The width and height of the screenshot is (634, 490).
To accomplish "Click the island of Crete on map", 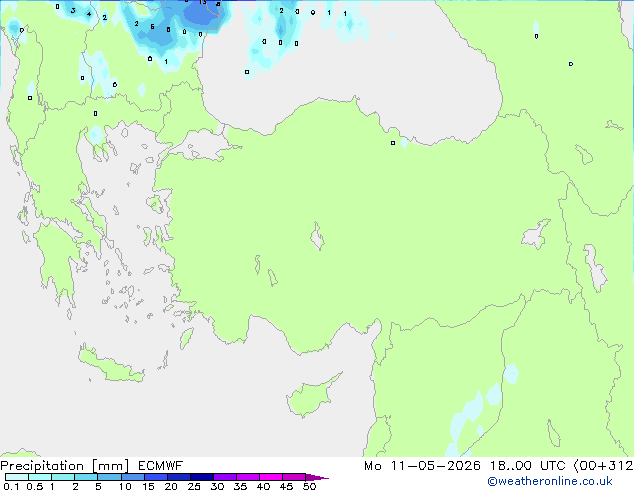I will [109, 366].
